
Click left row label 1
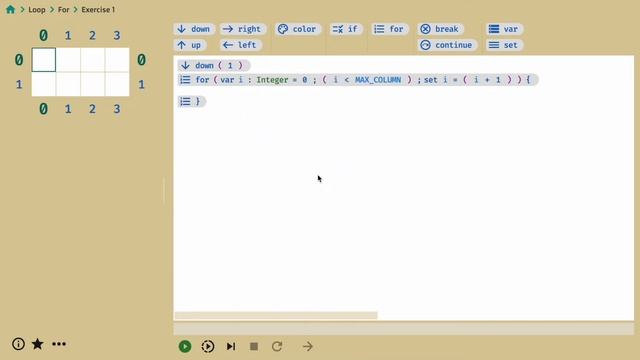[19, 84]
